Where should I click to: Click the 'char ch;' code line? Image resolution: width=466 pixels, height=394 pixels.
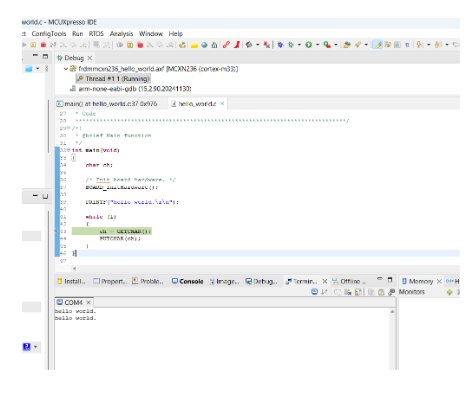pyautogui.click(x=99, y=165)
